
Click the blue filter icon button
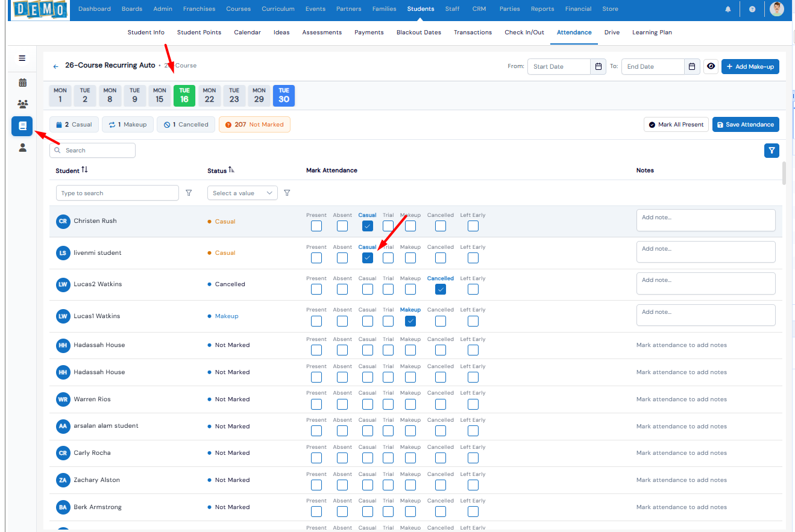771,151
